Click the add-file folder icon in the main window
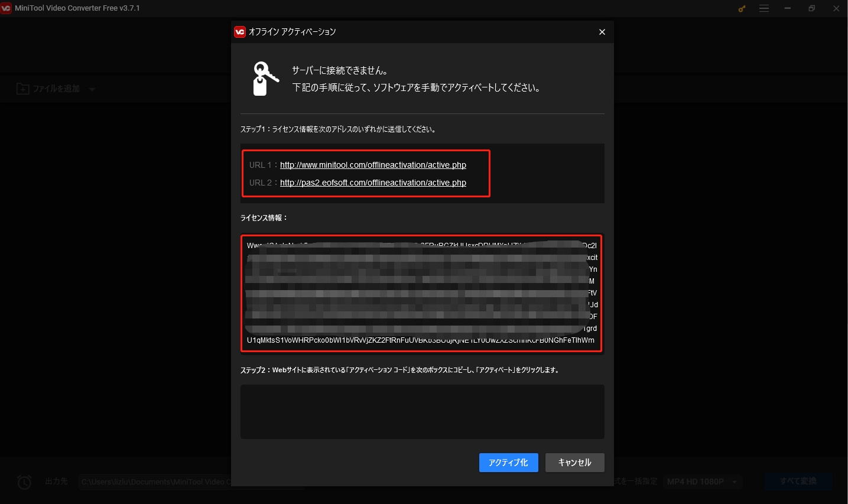 click(x=22, y=89)
